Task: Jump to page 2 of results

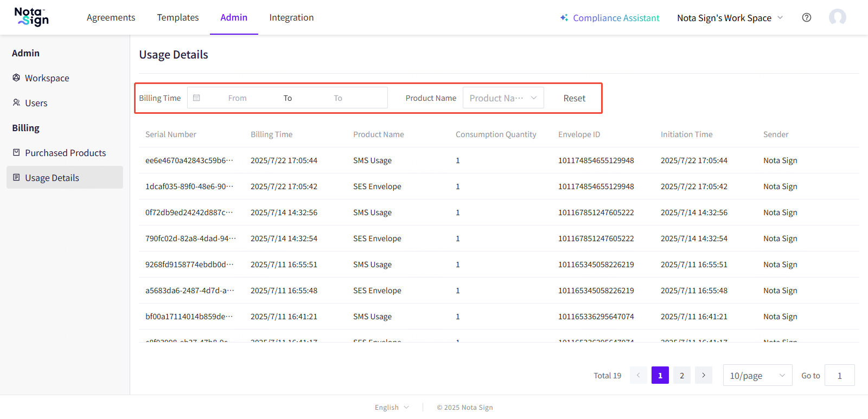Action: click(x=682, y=375)
